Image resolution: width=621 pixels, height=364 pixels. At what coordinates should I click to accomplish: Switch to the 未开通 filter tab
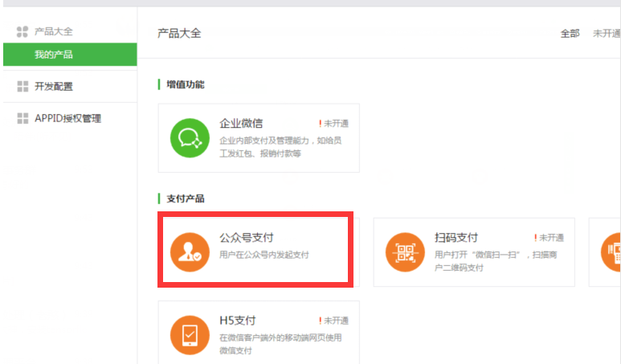607,34
